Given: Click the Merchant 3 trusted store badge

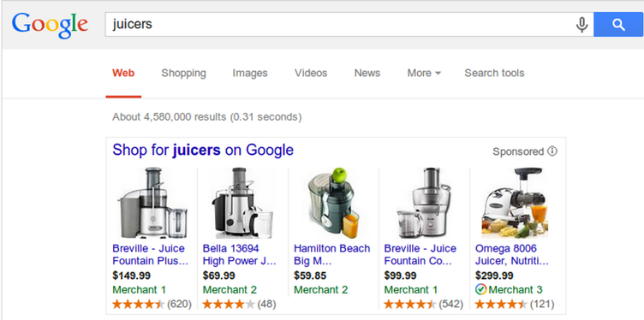Looking at the screenshot, I should tap(480, 290).
